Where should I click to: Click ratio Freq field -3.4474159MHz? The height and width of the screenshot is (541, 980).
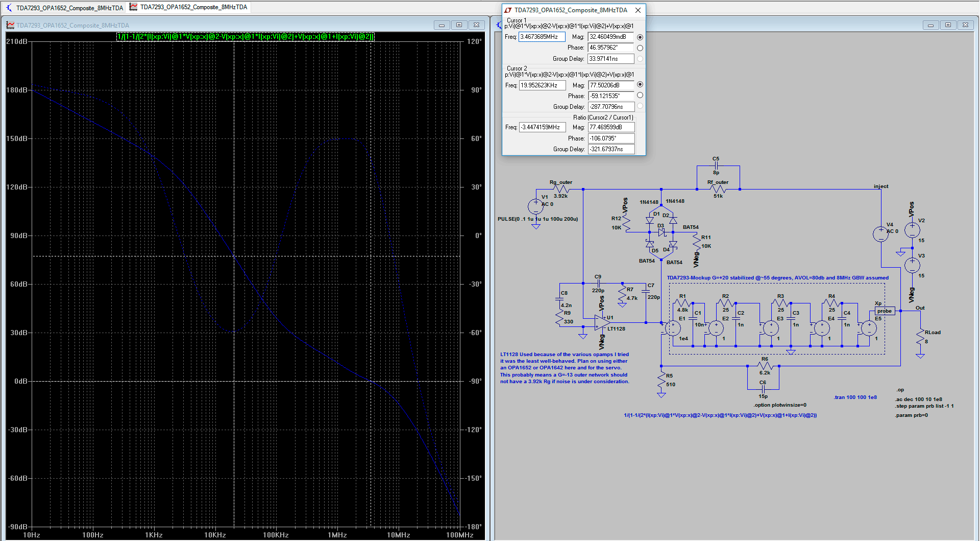[542, 127]
